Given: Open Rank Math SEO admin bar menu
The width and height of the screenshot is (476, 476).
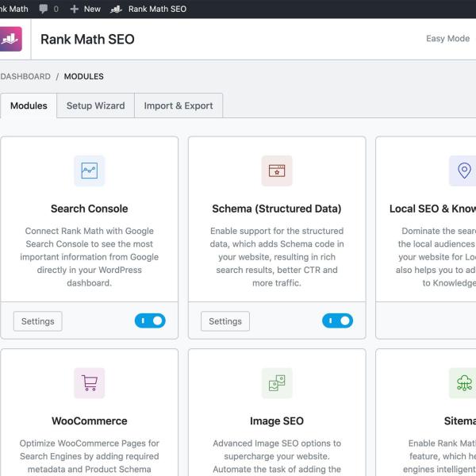Looking at the screenshot, I should (x=148, y=9).
